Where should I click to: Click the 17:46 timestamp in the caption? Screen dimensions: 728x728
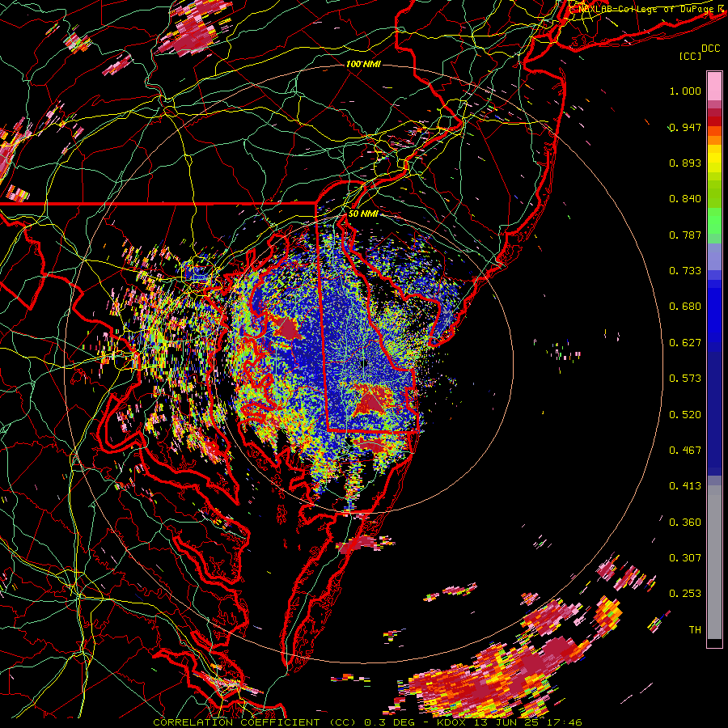click(x=565, y=722)
